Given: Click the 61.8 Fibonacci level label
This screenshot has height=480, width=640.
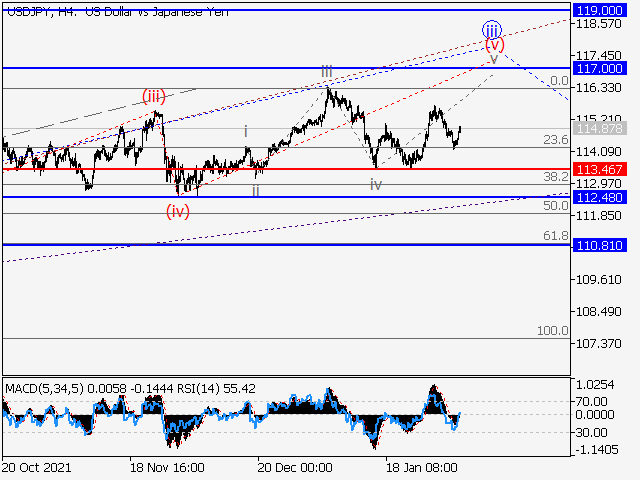Looking at the screenshot, I should coord(556,236).
